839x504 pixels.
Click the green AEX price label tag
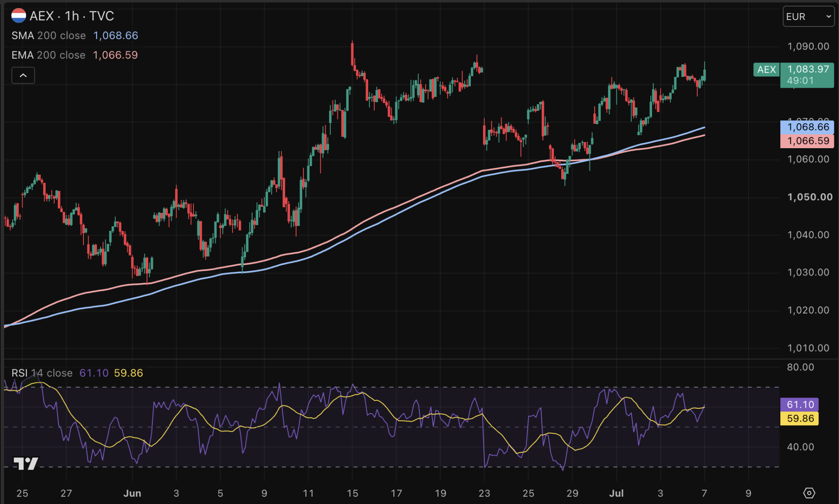pyautogui.click(x=766, y=70)
